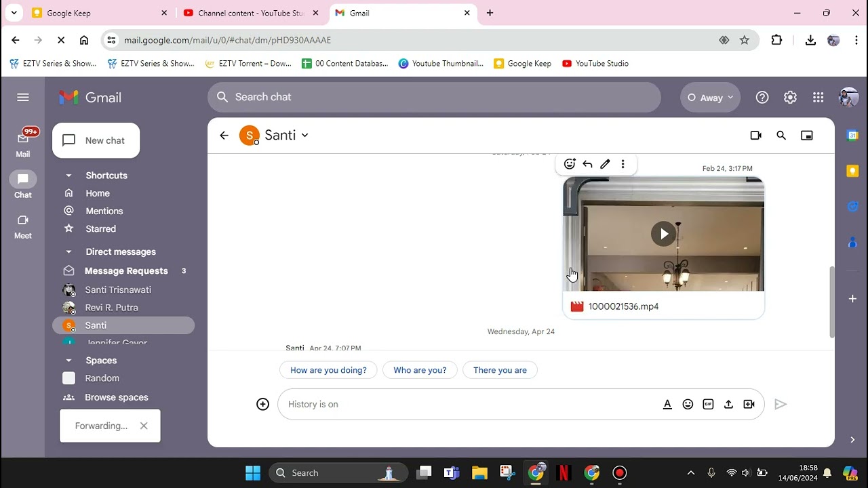Go back from Santi chat

click(x=224, y=136)
